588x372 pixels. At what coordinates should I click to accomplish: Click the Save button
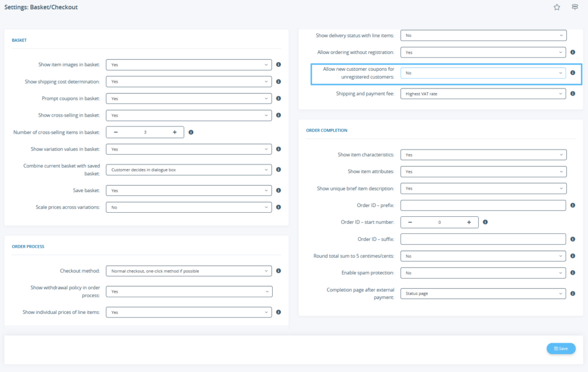tap(560, 348)
